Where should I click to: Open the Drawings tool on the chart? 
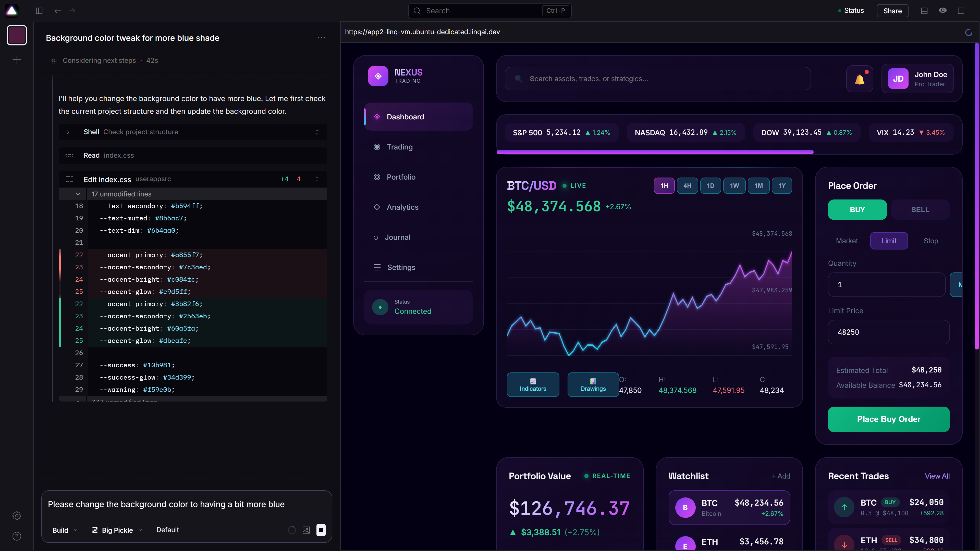coord(592,384)
